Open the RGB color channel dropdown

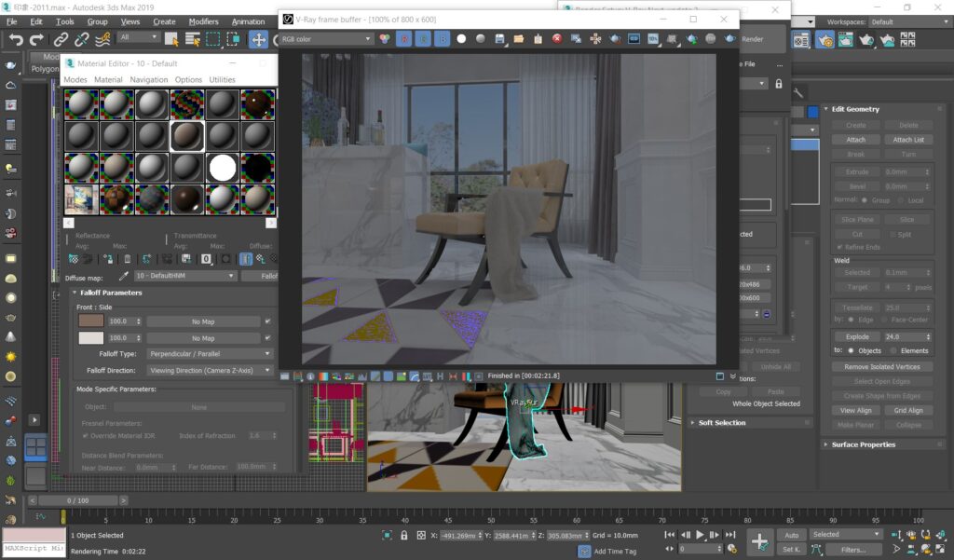pyautogui.click(x=326, y=39)
